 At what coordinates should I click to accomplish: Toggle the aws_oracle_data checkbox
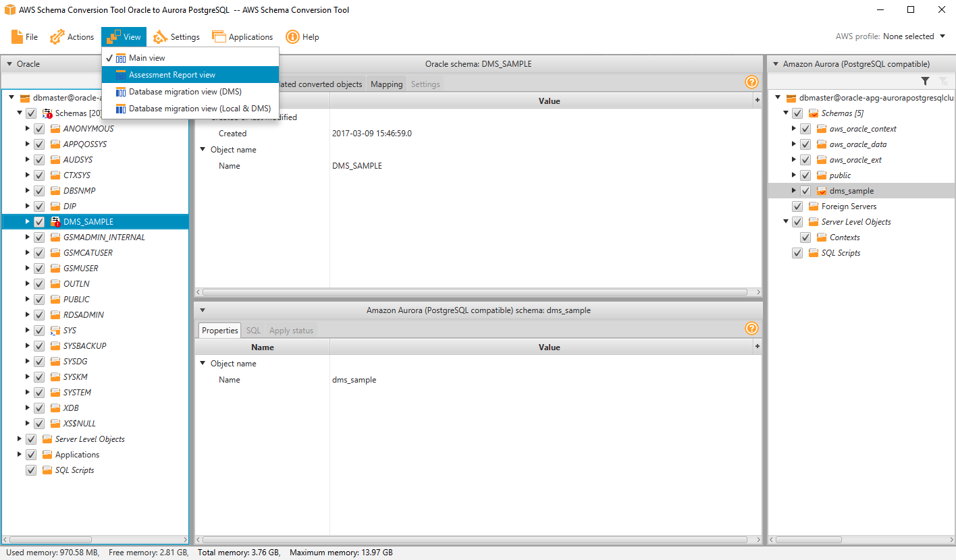coord(805,144)
